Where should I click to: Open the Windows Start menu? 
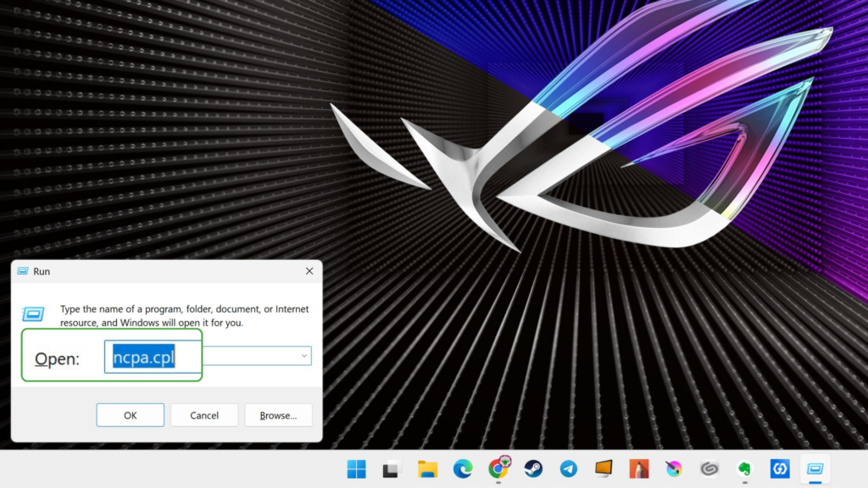coord(357,469)
